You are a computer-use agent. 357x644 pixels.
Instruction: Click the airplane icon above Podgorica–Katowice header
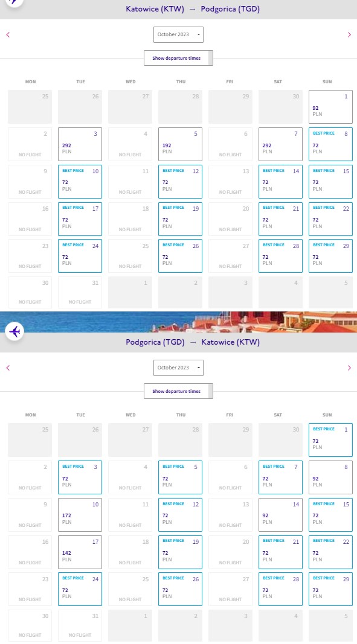[14, 331]
